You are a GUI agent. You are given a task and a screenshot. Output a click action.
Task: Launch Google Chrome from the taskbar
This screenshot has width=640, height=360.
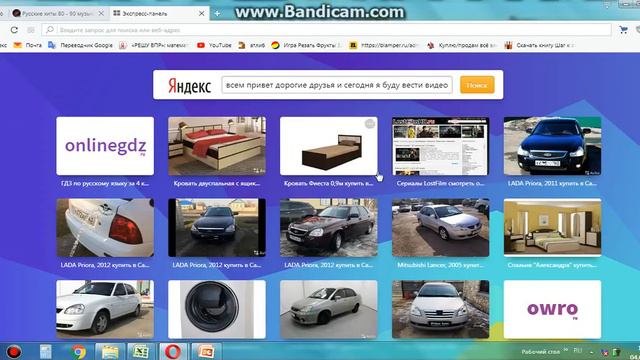tap(78, 351)
